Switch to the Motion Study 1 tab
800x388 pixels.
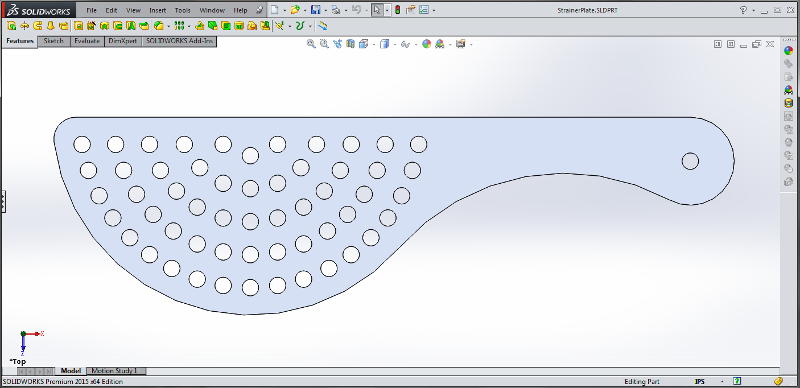(x=117, y=371)
